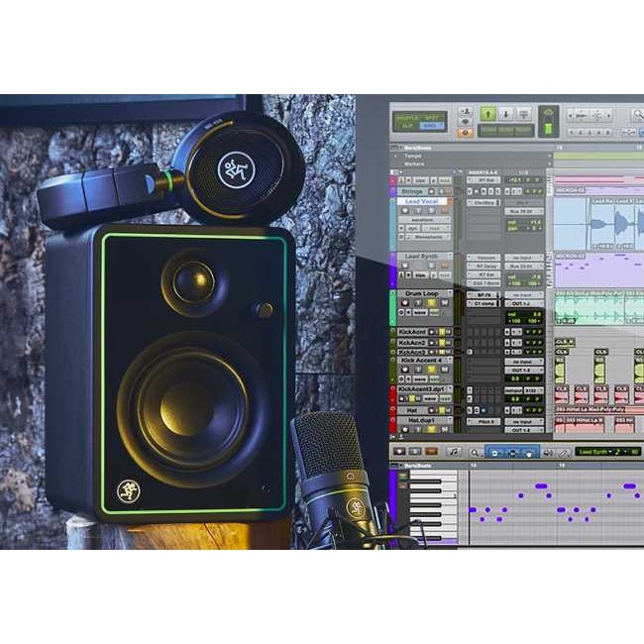This screenshot has height=644, width=644.
Task: Click the Tempo ruler label
Action: 412,157
